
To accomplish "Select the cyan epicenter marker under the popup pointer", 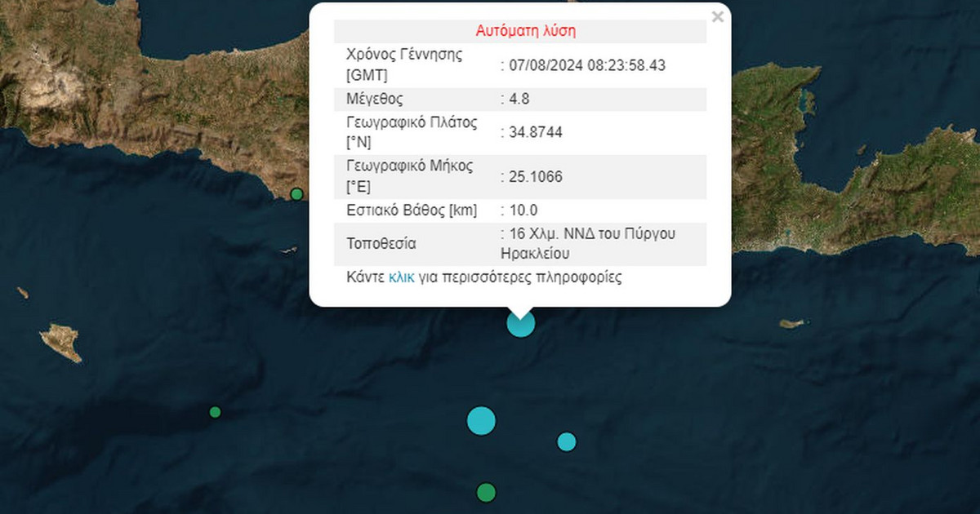I will click(521, 323).
